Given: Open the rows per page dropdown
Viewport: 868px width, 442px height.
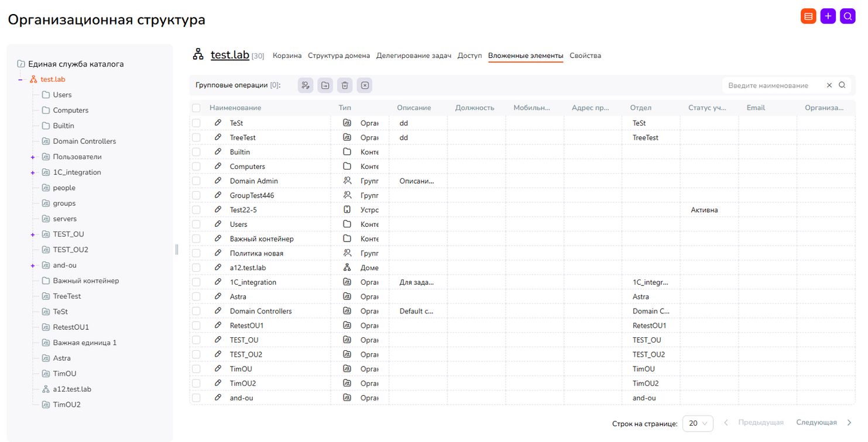Looking at the screenshot, I should (x=698, y=423).
